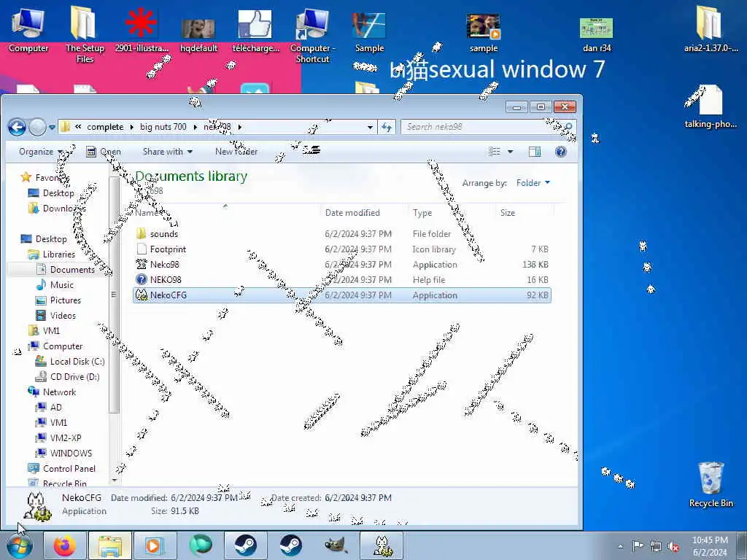Click the Search neko98 field
Screen dimensions: 747x560
tap(488, 127)
